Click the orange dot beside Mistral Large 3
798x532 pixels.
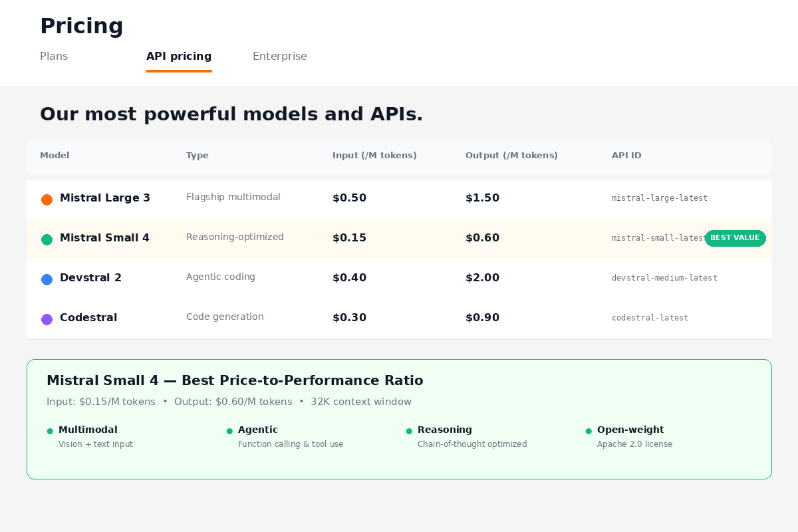click(47, 199)
